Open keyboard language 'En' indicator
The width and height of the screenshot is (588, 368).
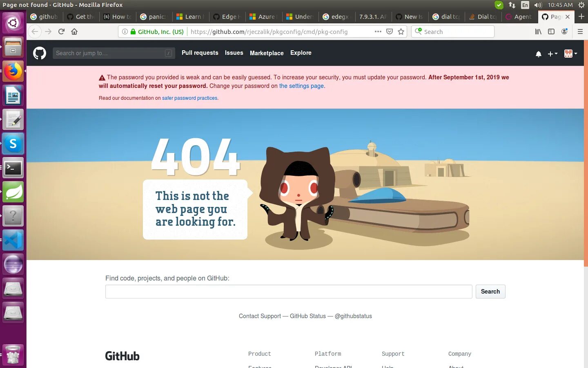[x=525, y=5]
